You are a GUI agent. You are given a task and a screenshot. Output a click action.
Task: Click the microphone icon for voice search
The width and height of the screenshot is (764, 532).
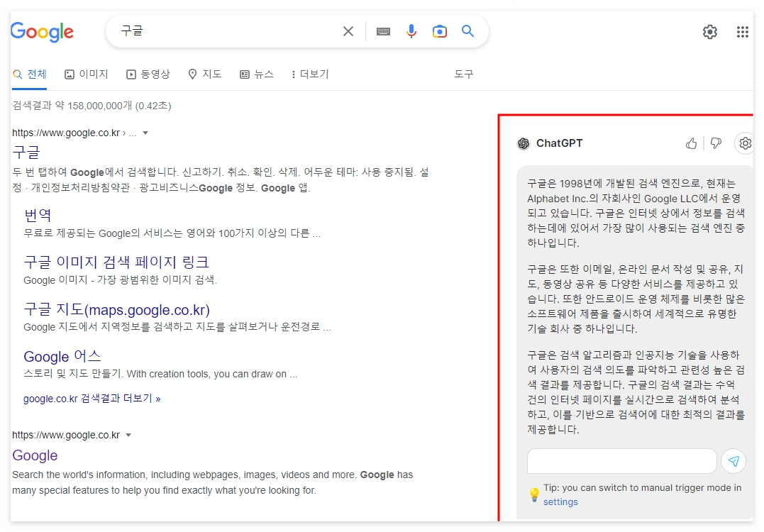coord(411,31)
